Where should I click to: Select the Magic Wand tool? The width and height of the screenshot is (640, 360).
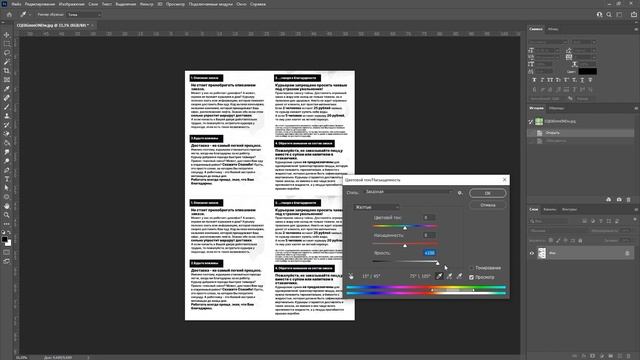tap(7, 62)
